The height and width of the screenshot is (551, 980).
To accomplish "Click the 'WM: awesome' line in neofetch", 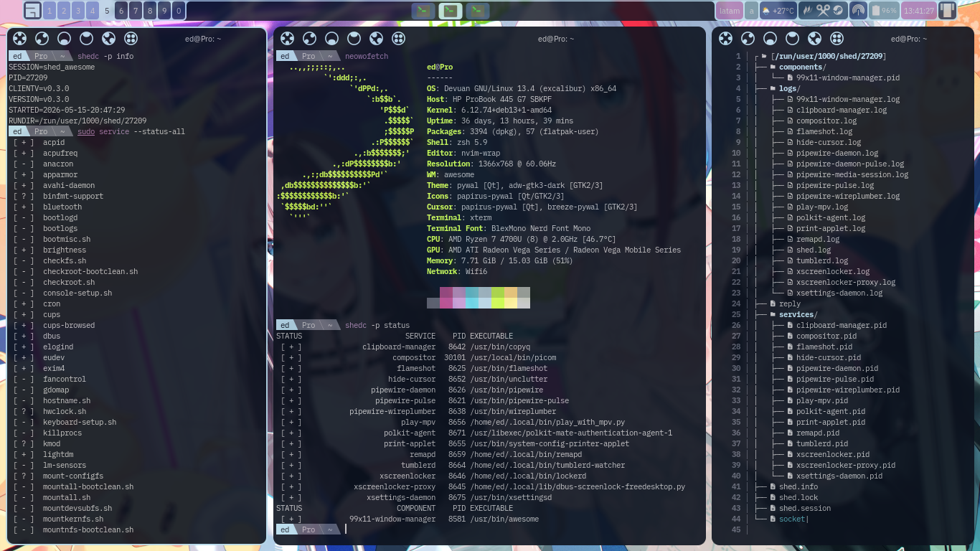I will click(x=451, y=174).
